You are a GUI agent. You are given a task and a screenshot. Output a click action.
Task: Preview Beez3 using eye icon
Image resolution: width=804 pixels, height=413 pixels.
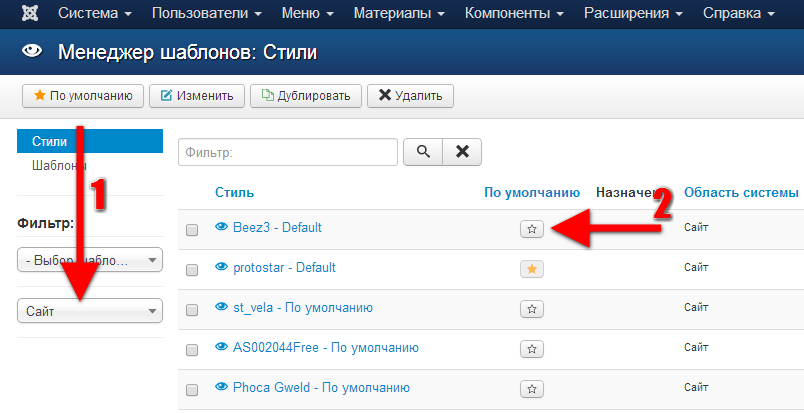222,228
